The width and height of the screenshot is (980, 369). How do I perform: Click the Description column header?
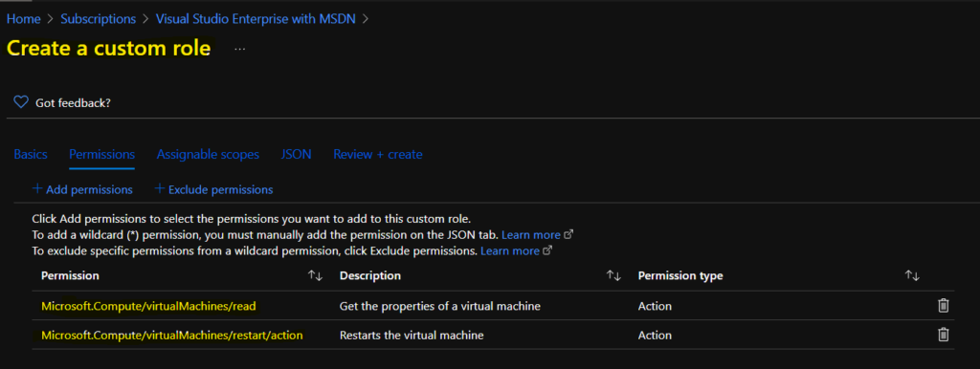[370, 275]
